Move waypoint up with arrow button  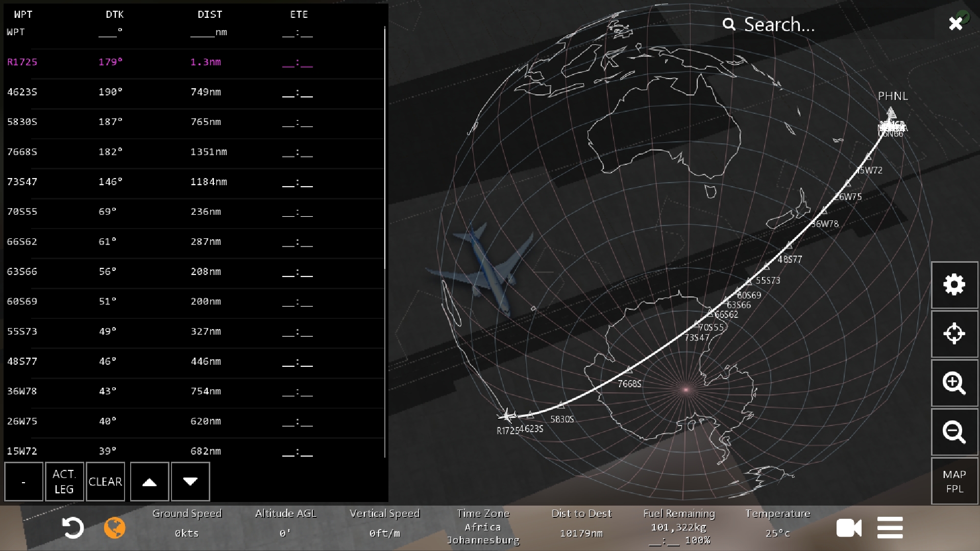coord(149,482)
